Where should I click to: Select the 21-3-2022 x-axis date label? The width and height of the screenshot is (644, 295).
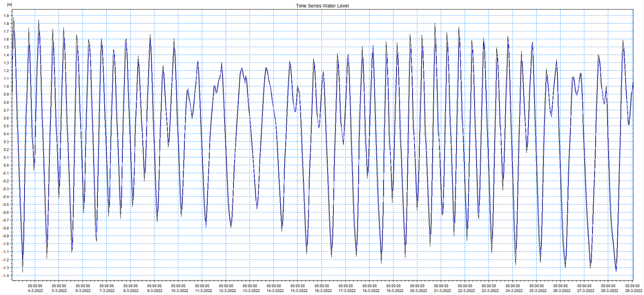[x=442, y=291]
